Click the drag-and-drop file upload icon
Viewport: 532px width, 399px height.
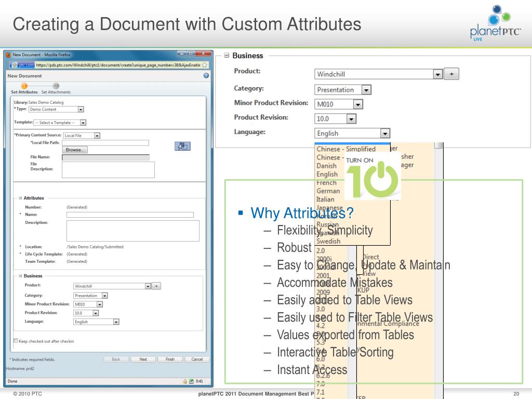tap(182, 146)
